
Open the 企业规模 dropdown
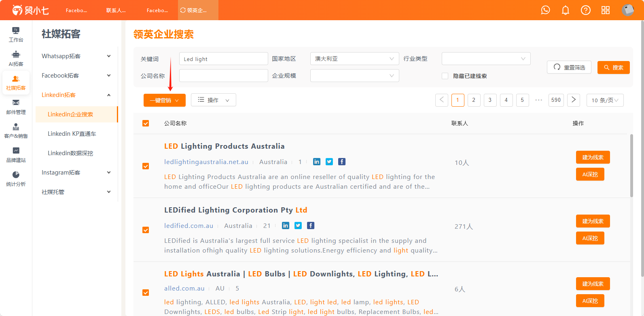coord(355,76)
